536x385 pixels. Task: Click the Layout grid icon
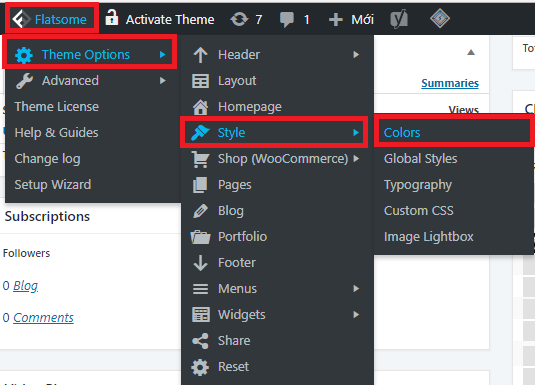[x=200, y=81]
